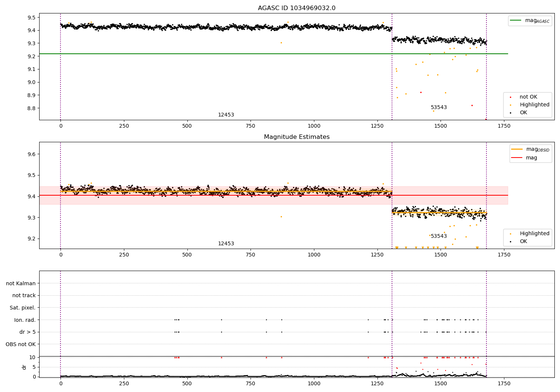
Task: Click x-axis tick '1750' in the bottom plot
Action: coord(504,384)
